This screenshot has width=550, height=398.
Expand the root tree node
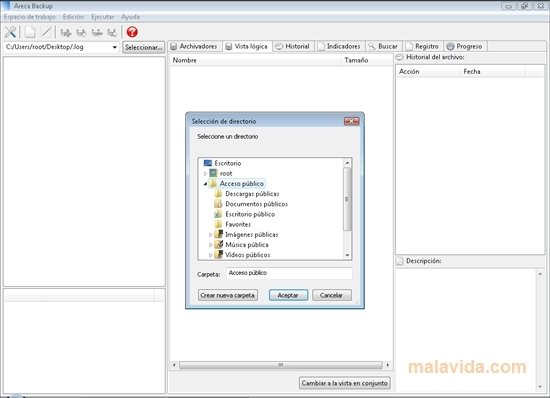(x=205, y=174)
